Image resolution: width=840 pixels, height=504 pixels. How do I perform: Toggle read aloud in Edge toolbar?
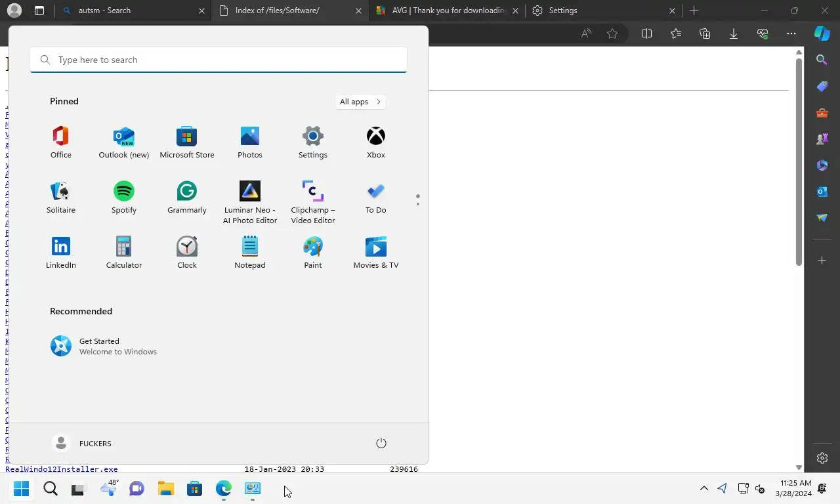pos(586,33)
